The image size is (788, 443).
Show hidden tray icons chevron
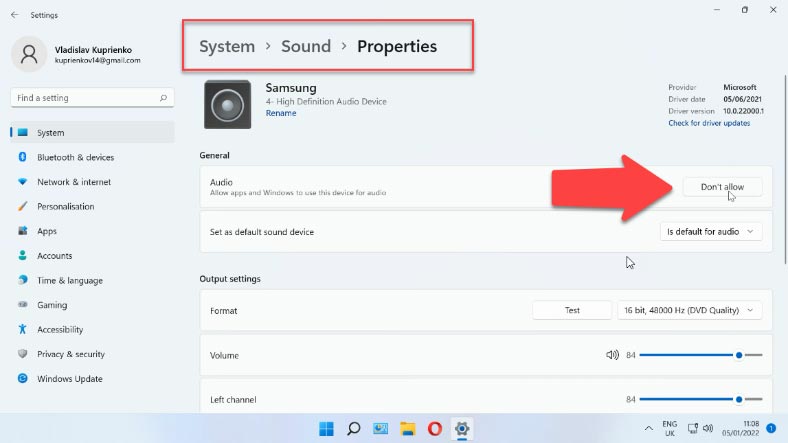[649, 428]
